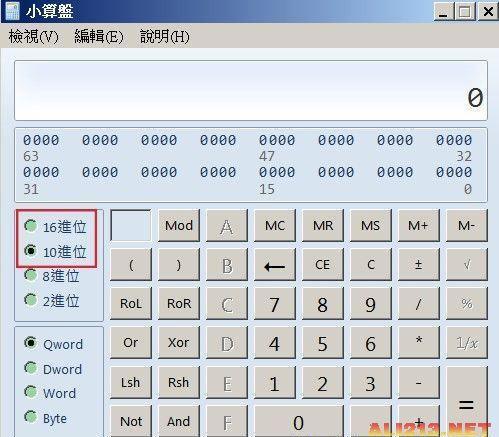Screen dimensions: 499x437
Task: Click the And bitwise button
Action: [x=179, y=421]
